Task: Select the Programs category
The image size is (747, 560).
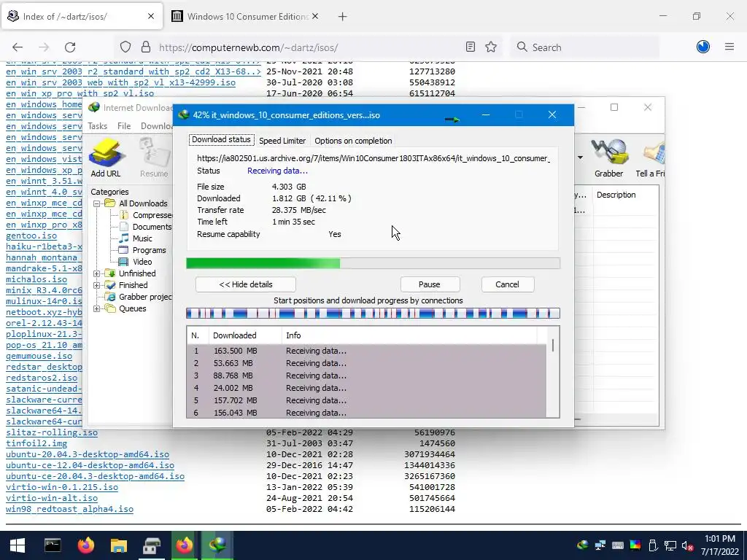Action: pyautogui.click(x=149, y=250)
